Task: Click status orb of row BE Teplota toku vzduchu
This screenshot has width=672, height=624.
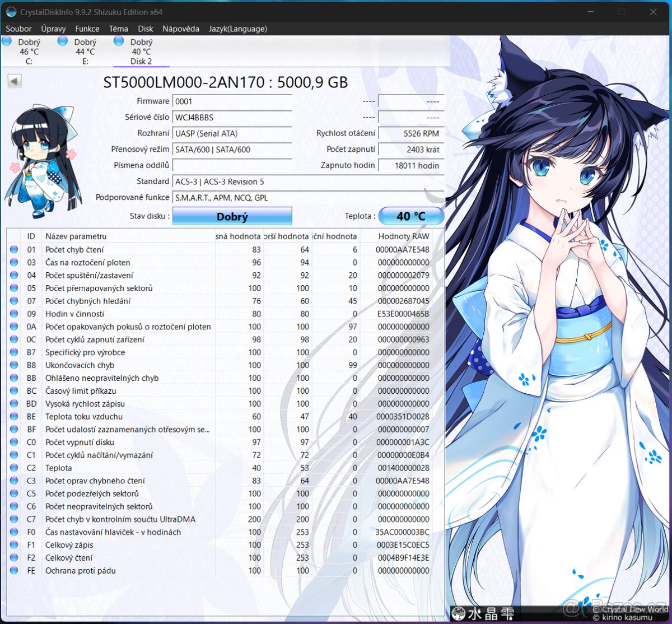Action: coord(14,417)
